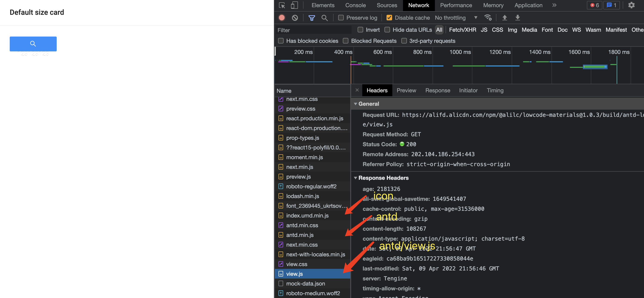Viewport: 644px width, 298px height.
Task: Uncheck the Disable cache checkbox
Action: tap(389, 18)
